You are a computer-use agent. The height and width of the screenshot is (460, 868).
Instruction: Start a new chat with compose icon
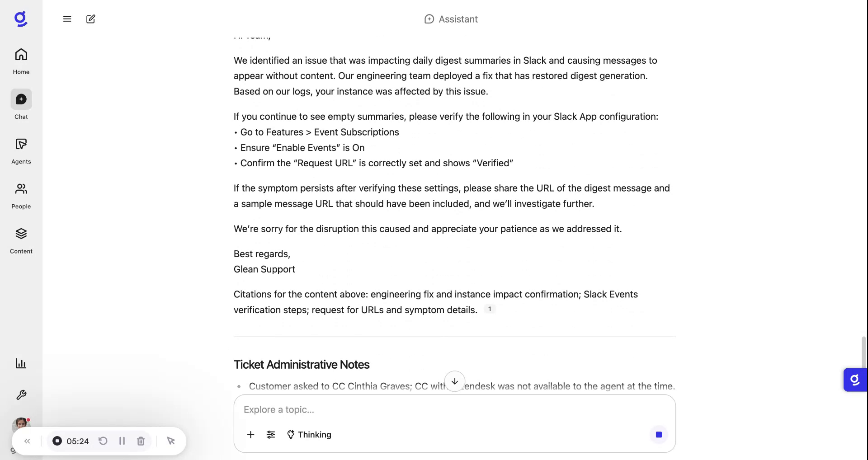coord(91,19)
